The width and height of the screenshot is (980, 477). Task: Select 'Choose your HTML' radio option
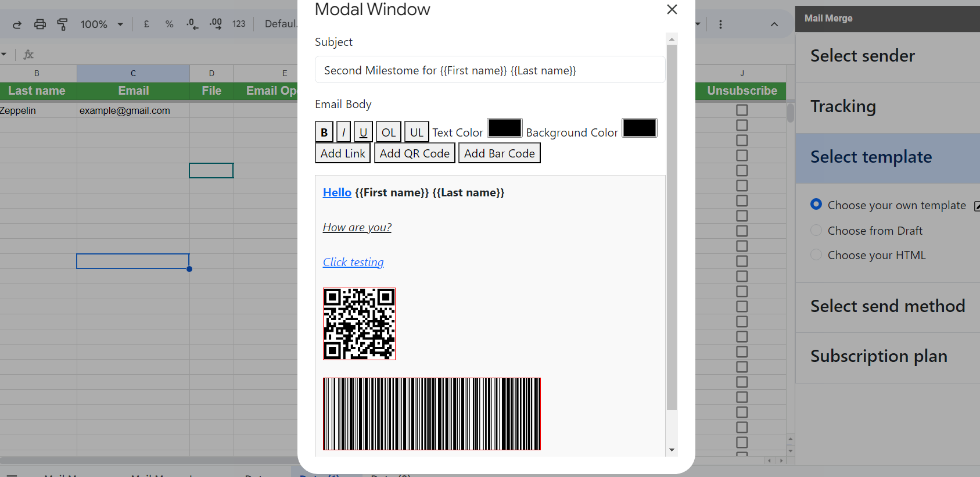tap(816, 255)
